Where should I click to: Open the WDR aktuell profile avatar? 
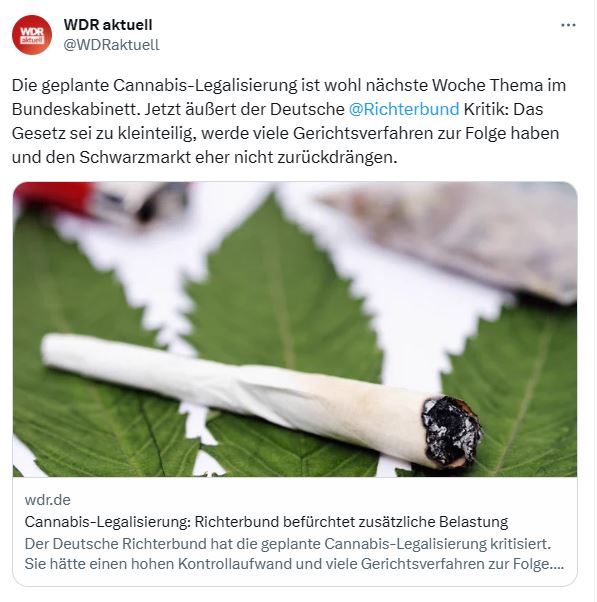pyautogui.click(x=32, y=35)
